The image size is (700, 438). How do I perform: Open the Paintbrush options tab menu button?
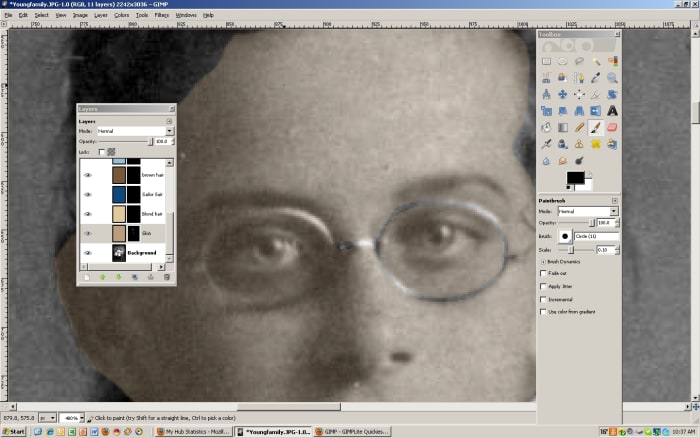tap(615, 201)
